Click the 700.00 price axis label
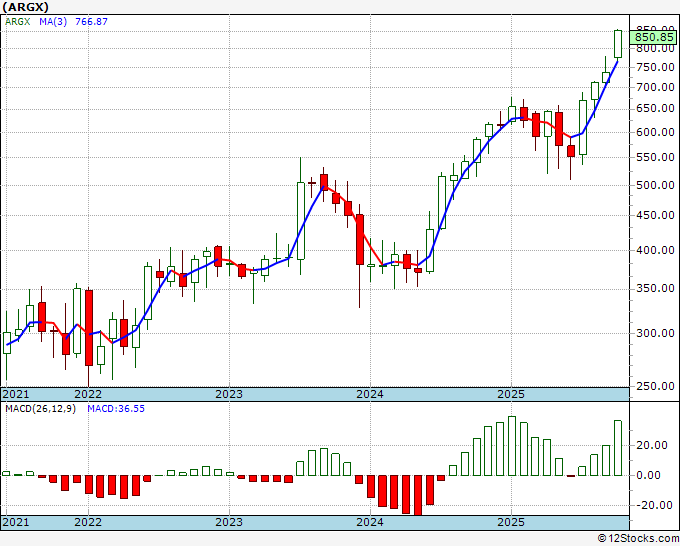This screenshot has width=680, height=546. pyautogui.click(x=655, y=87)
